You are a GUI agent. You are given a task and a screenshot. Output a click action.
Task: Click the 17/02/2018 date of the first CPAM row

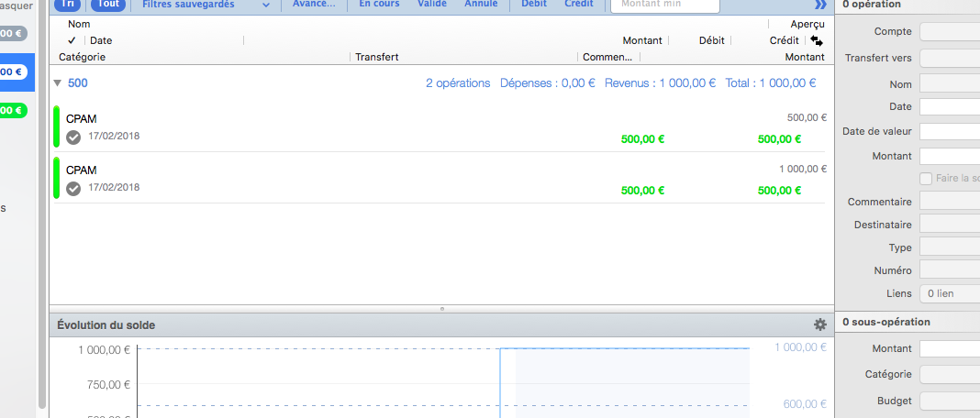tap(114, 136)
